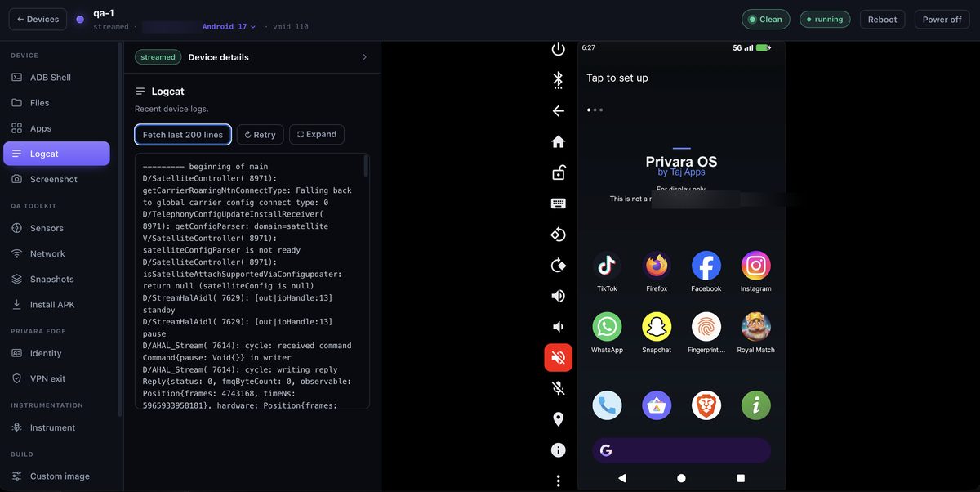980x492 pixels.
Task: Power off the device
Action: click(942, 20)
